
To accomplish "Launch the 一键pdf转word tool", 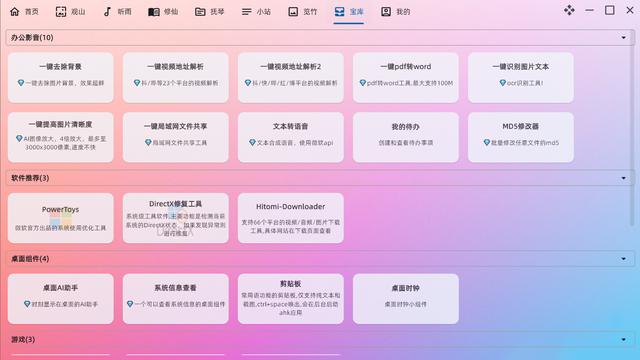I will [406, 77].
